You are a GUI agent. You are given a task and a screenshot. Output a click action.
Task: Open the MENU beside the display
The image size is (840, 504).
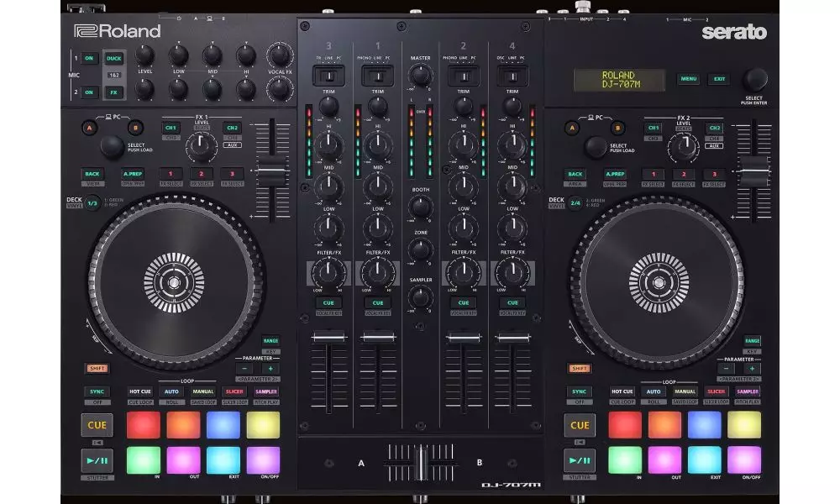689,79
